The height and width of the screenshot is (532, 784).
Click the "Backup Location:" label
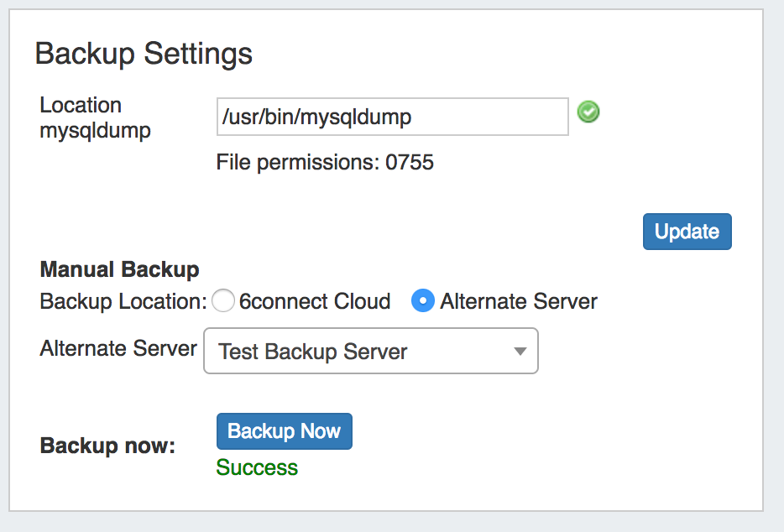coord(123,301)
